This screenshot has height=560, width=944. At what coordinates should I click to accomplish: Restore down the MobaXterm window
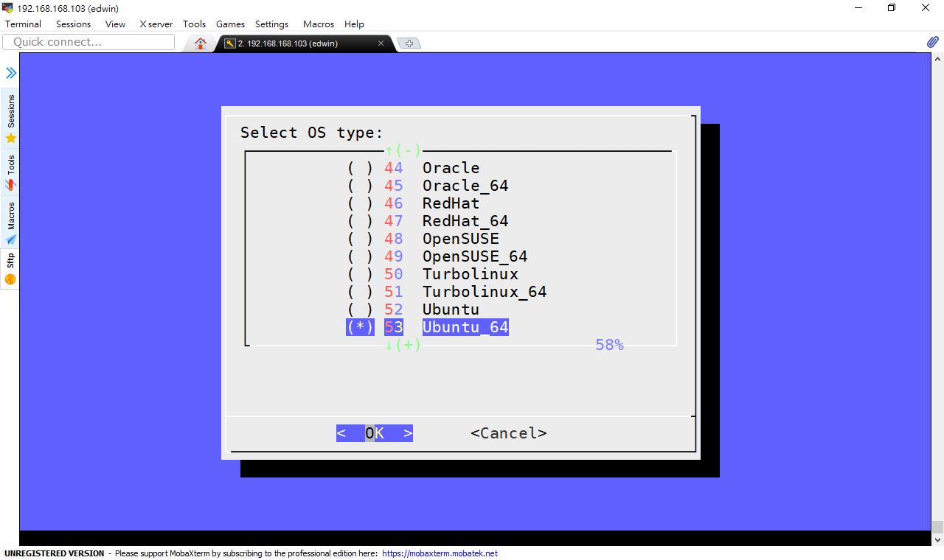(x=892, y=8)
